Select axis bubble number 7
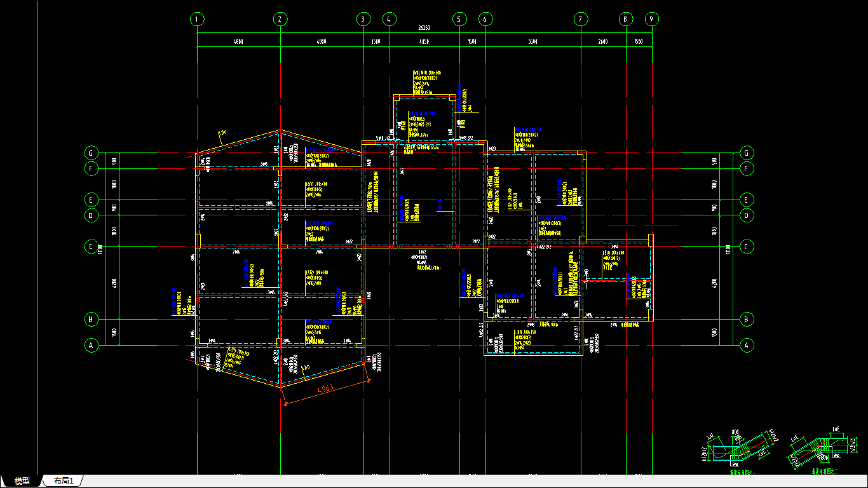The width and height of the screenshot is (868, 488). tap(581, 19)
